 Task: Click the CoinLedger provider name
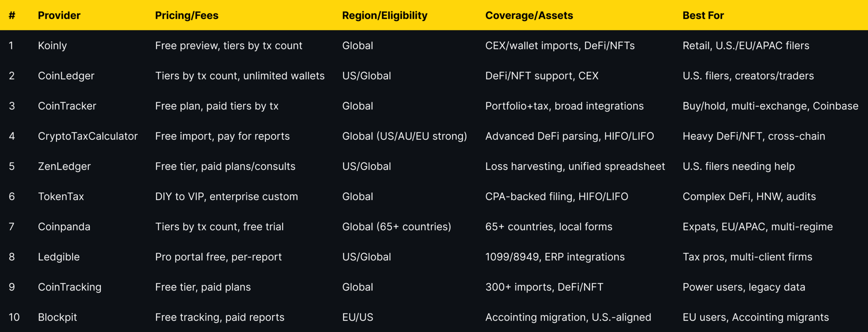[66, 76]
